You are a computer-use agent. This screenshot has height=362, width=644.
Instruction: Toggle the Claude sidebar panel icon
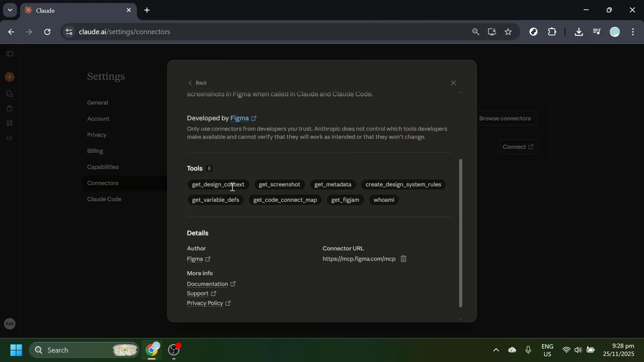[x=10, y=54]
